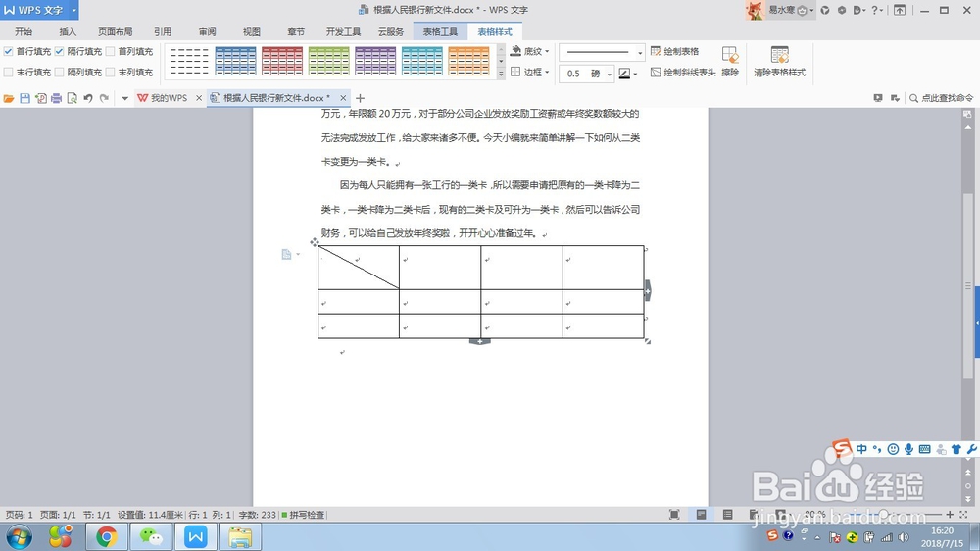Close the 根据人民银行新文件.docx tab
Viewport: 980px width, 551px height.
[x=343, y=98]
